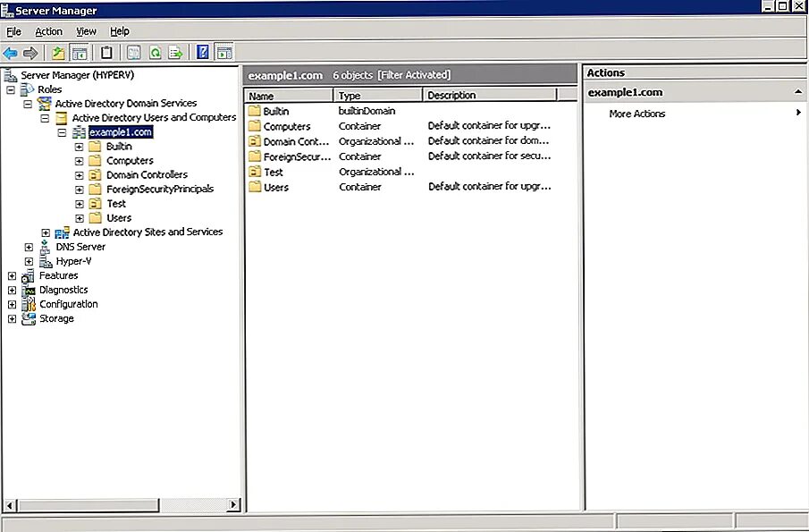Click the DNS Server icon in tree
The image size is (809, 532).
(46, 247)
